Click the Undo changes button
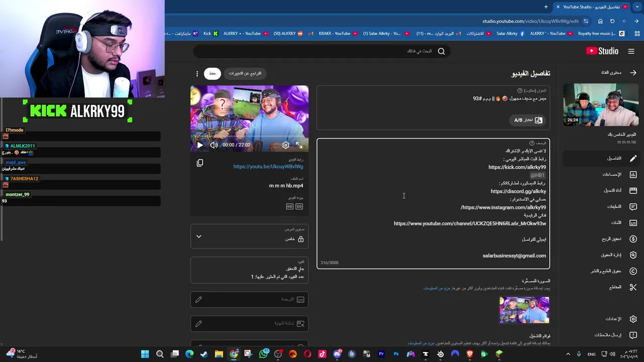The image size is (644, 362). click(x=245, y=73)
